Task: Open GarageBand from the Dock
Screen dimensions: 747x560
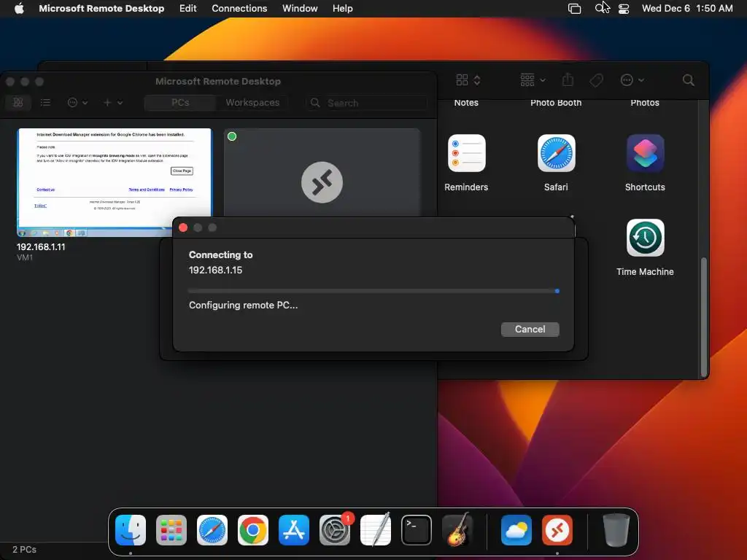Action: coord(457,529)
